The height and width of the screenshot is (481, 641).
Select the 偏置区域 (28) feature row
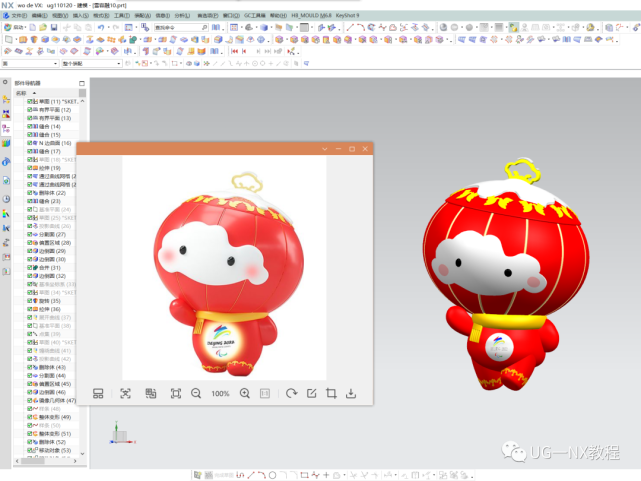pos(49,243)
